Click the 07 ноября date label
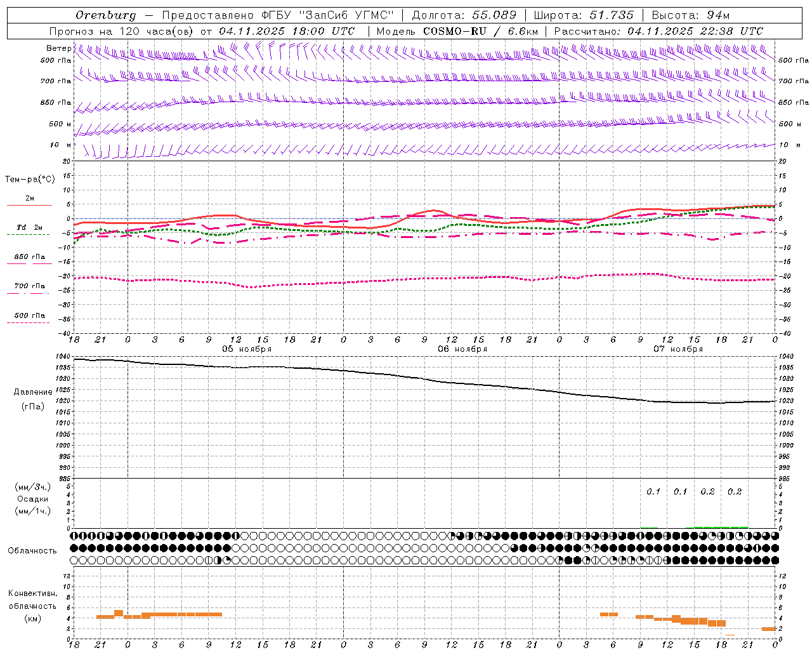 pyautogui.click(x=678, y=349)
